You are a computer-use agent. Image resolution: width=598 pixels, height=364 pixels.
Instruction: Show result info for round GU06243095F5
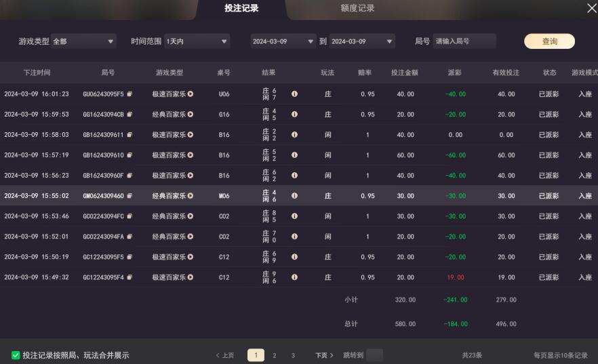294,94
